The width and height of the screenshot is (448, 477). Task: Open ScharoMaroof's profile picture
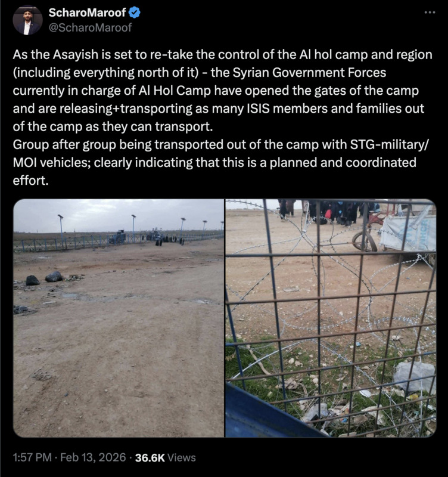pyautogui.click(x=27, y=20)
